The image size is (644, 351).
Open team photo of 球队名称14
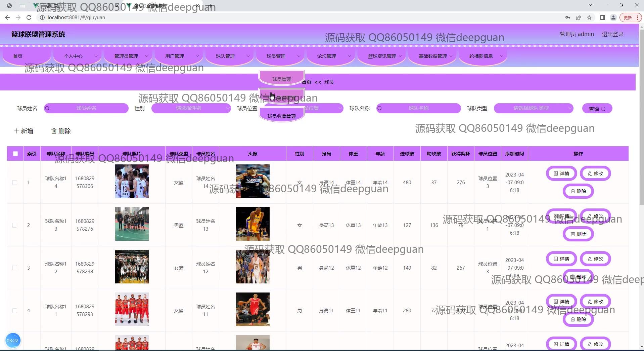click(x=132, y=181)
